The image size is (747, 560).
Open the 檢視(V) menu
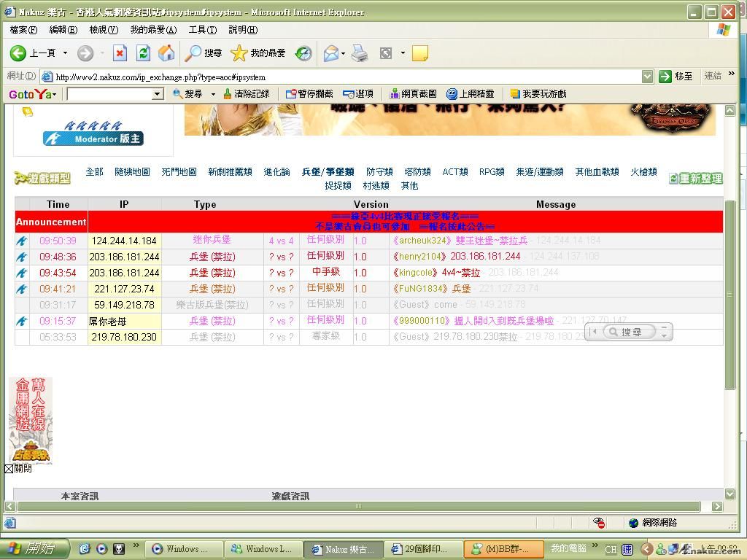(x=103, y=30)
